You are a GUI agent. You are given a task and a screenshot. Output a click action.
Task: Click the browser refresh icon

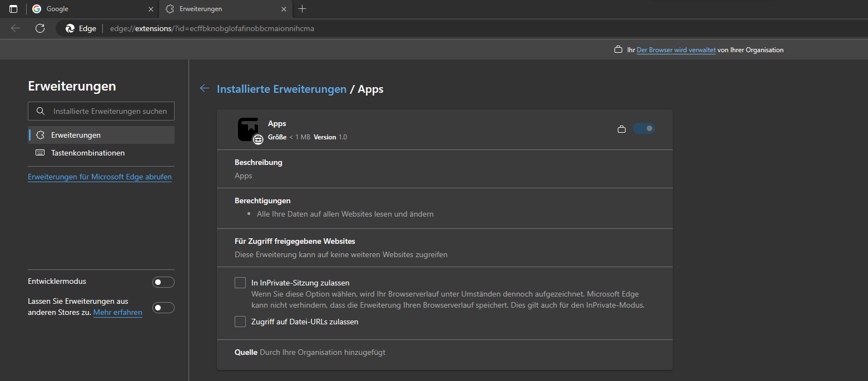(x=40, y=28)
